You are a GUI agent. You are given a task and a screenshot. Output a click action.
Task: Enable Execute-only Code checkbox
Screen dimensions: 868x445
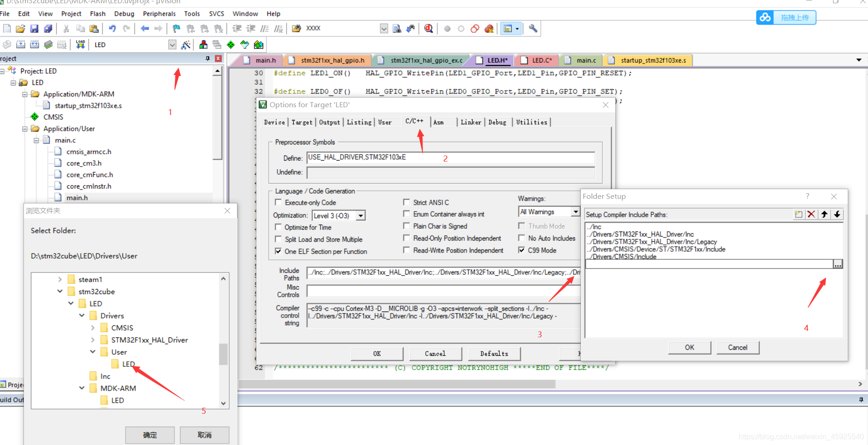point(278,202)
